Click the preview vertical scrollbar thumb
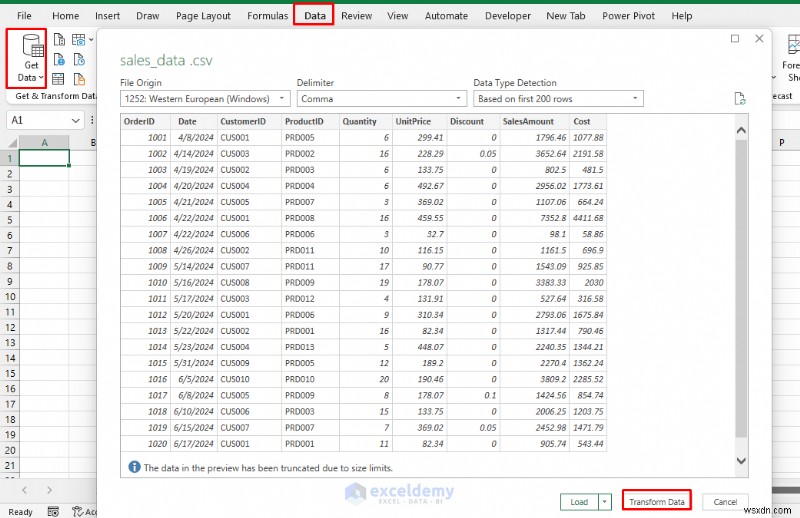The width and height of the screenshot is (800, 518). (x=741, y=288)
